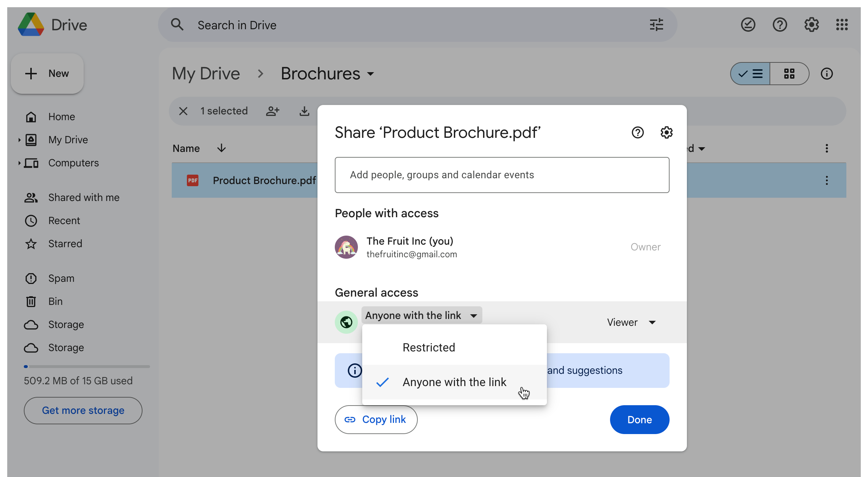Click the 'Add people' input field
The width and height of the screenshot is (868, 477).
point(502,175)
